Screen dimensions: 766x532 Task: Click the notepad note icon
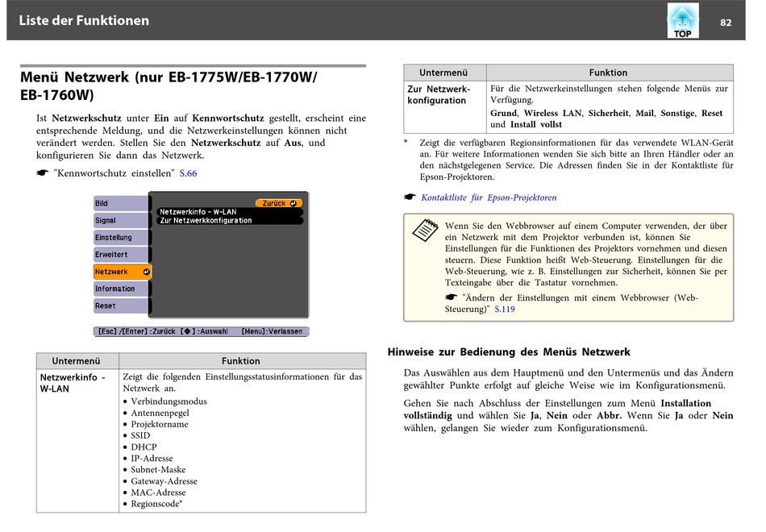click(x=425, y=230)
